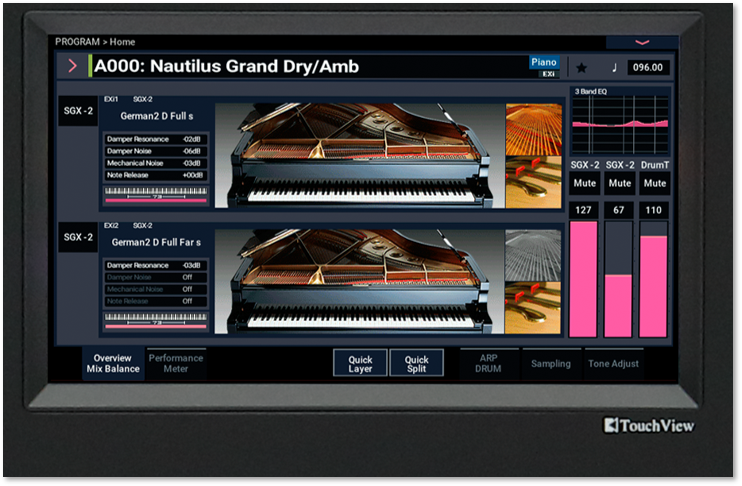This screenshot has height=486, width=742.
Task: Select EXi1 Damper Resonance -02dB parameter
Action: tap(155, 139)
